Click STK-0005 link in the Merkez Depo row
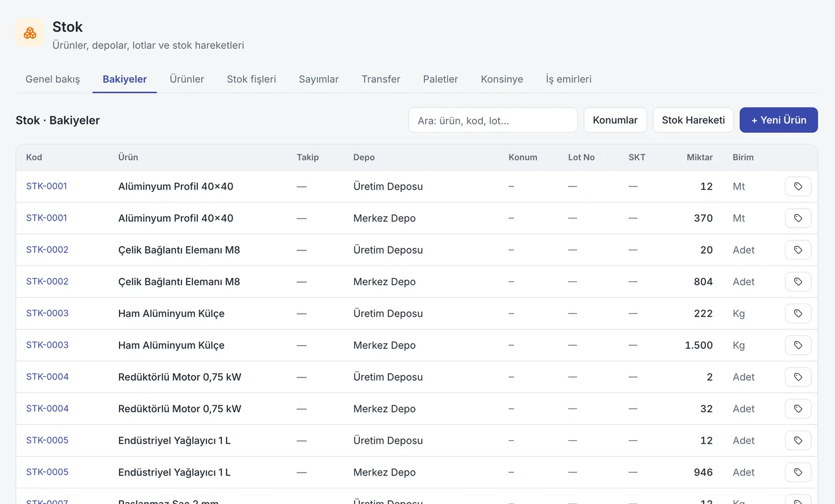This screenshot has width=835, height=504. (x=47, y=472)
